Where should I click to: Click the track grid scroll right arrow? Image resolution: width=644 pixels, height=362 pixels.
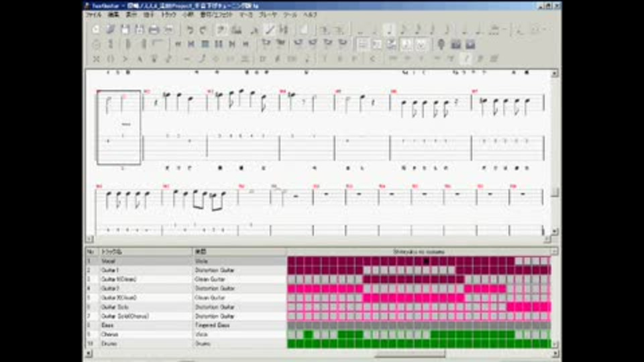click(555, 353)
